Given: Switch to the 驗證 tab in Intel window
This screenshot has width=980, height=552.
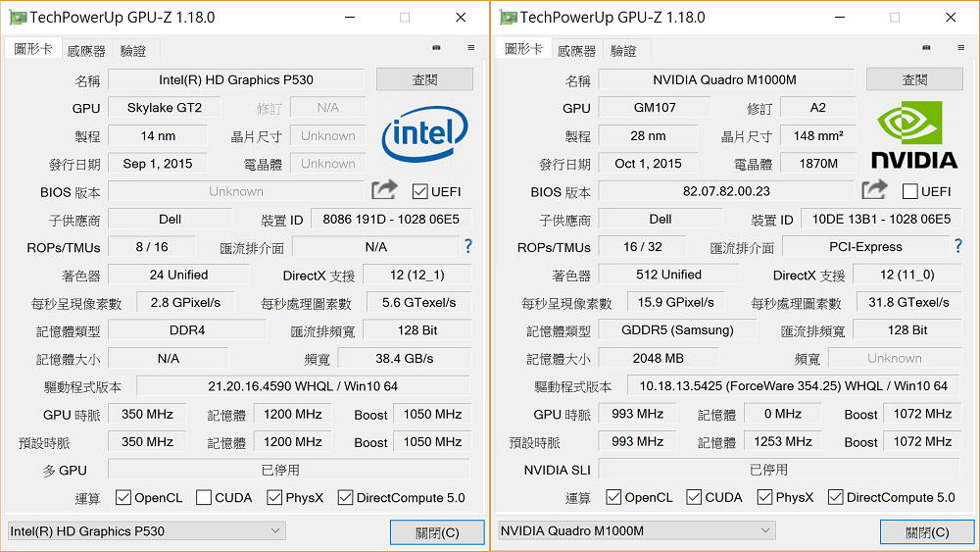Looking at the screenshot, I should (x=133, y=51).
